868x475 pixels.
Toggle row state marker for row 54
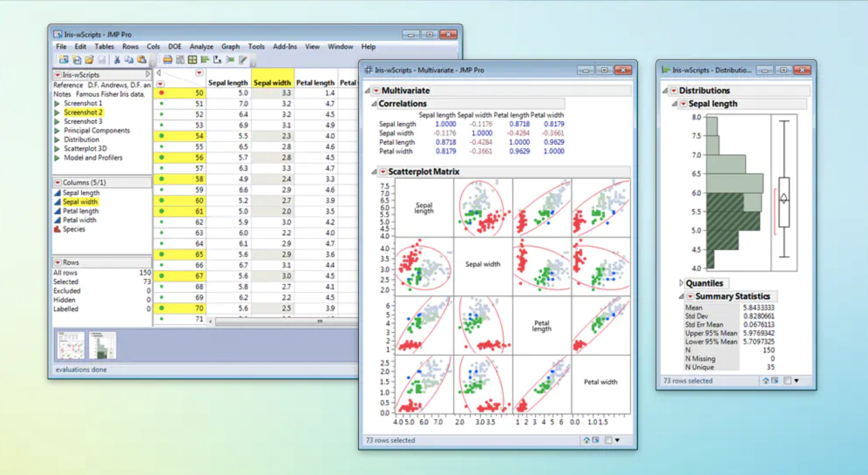tap(162, 136)
